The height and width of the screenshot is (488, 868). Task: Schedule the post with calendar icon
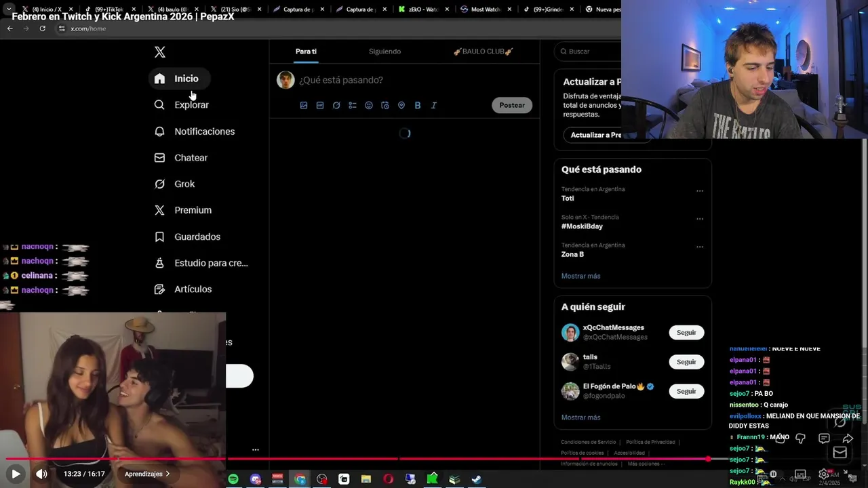385,105
